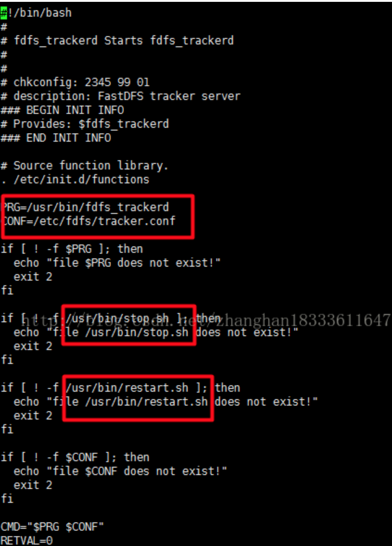Click the END INIT INFO comment line

click(x=56, y=138)
